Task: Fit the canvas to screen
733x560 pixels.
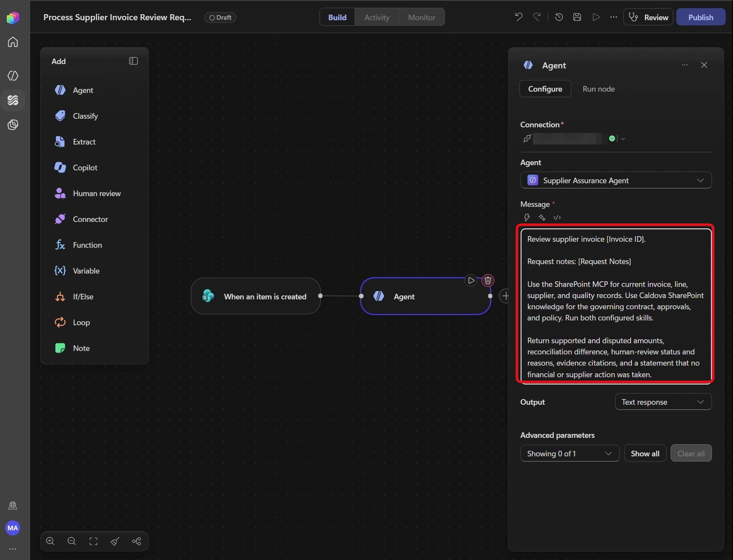Action: tap(93, 541)
